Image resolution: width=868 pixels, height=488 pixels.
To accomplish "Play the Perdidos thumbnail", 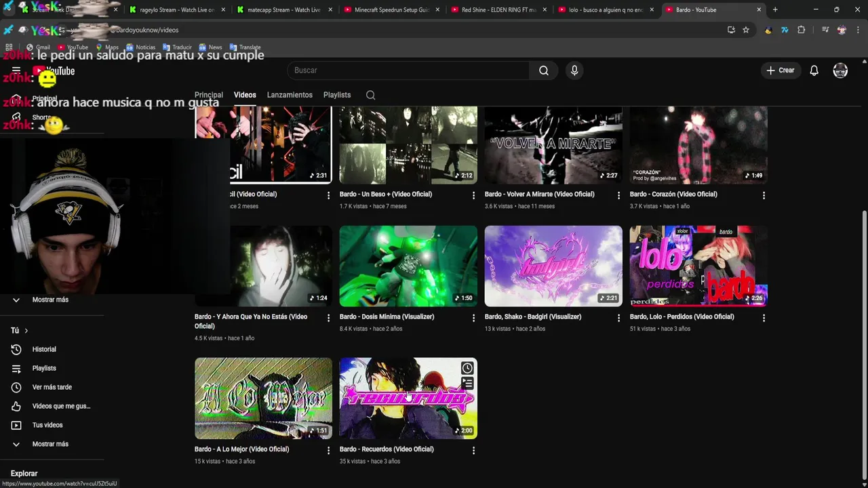I will [x=698, y=266].
